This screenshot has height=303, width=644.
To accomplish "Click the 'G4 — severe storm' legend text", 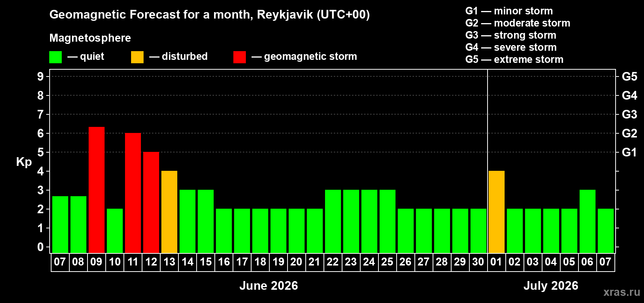I will pos(511,47).
